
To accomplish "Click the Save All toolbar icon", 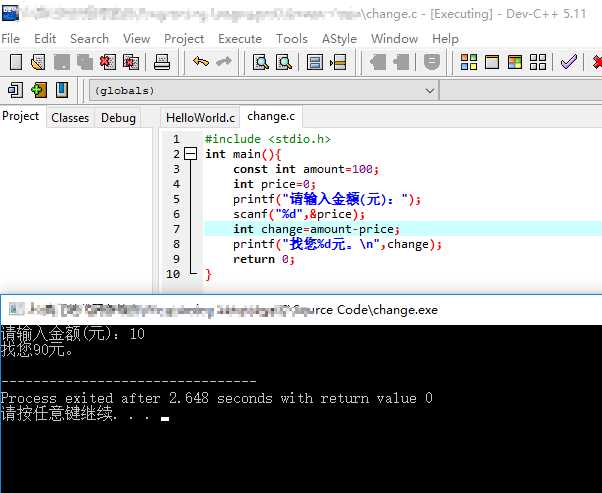I will click(x=84, y=62).
